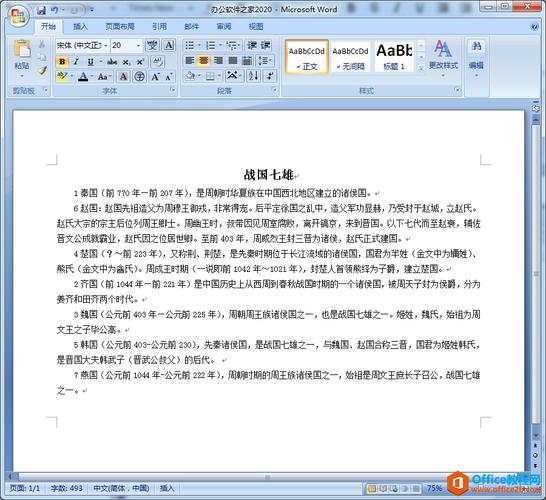Click the Bullets list icon
The height and width of the screenshot is (500, 546).
click(190, 45)
